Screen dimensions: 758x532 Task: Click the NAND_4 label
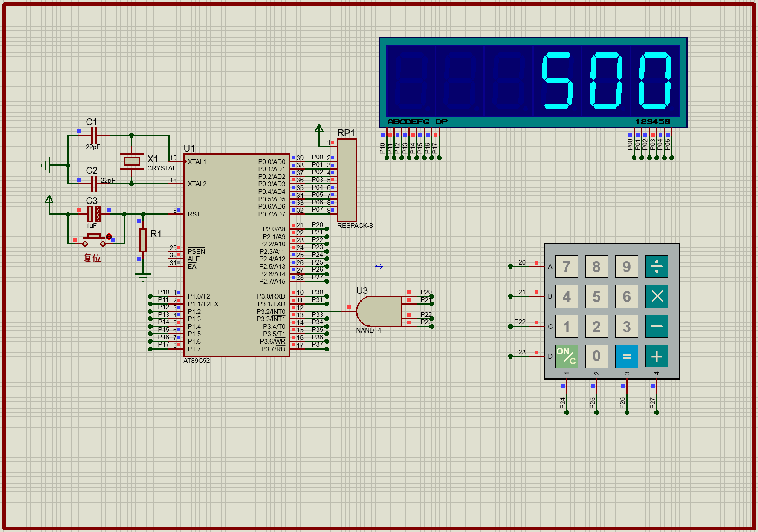[x=369, y=331]
